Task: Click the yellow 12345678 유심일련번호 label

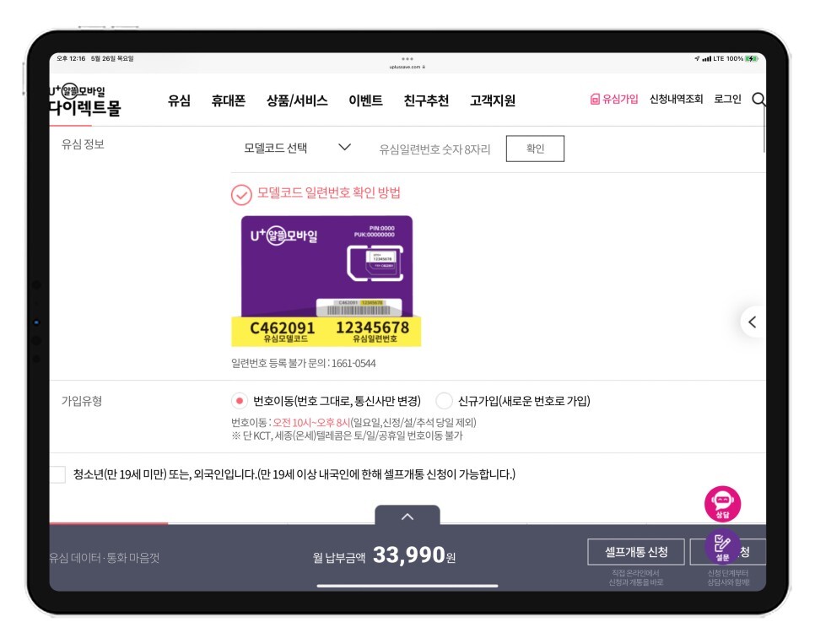Action: point(373,332)
